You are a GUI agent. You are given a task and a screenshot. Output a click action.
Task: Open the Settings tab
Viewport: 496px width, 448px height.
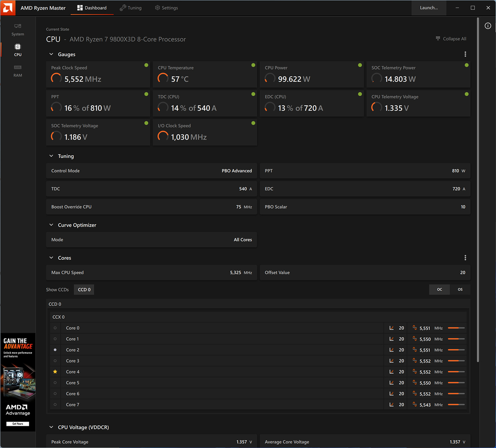(x=166, y=8)
